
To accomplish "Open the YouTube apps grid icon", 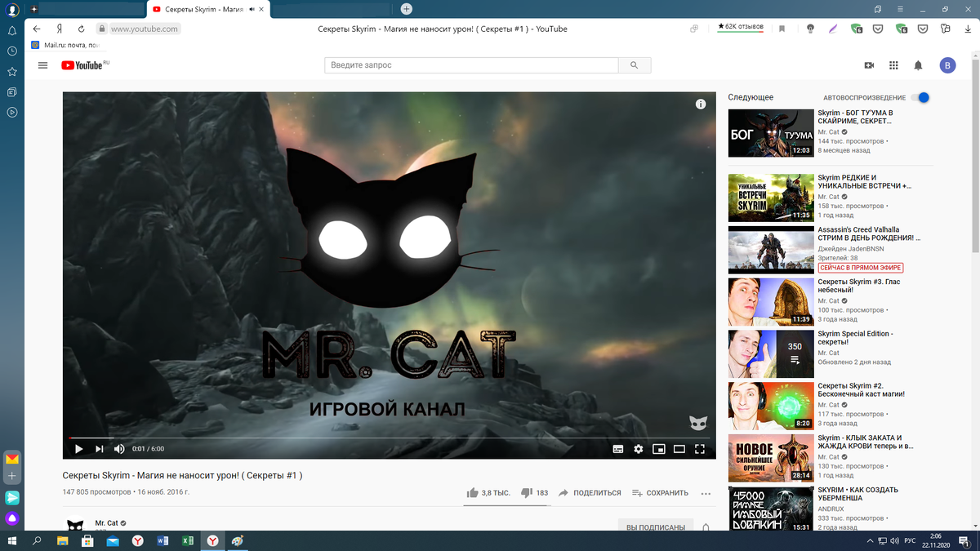I will pos(893,64).
